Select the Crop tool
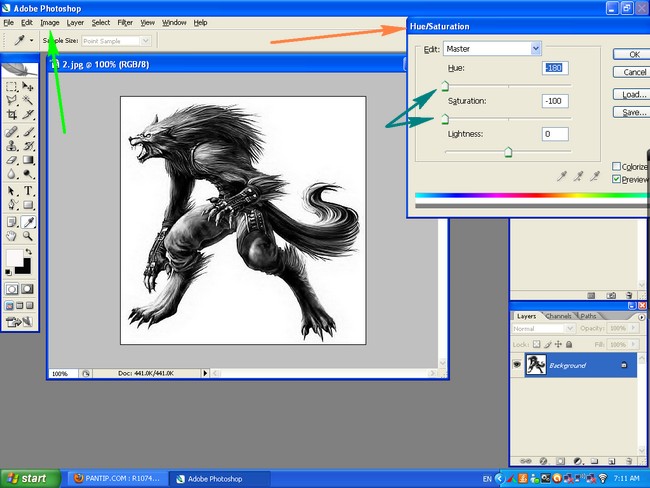Viewport: 650px width, 488px height. pos(11,114)
